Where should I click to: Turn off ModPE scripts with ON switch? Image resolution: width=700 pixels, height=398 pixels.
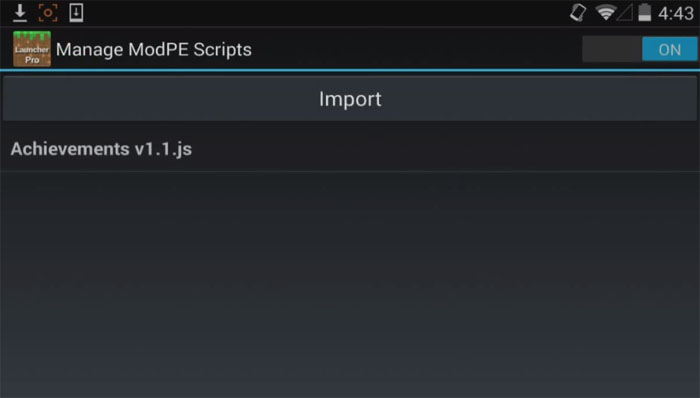pyautogui.click(x=670, y=49)
